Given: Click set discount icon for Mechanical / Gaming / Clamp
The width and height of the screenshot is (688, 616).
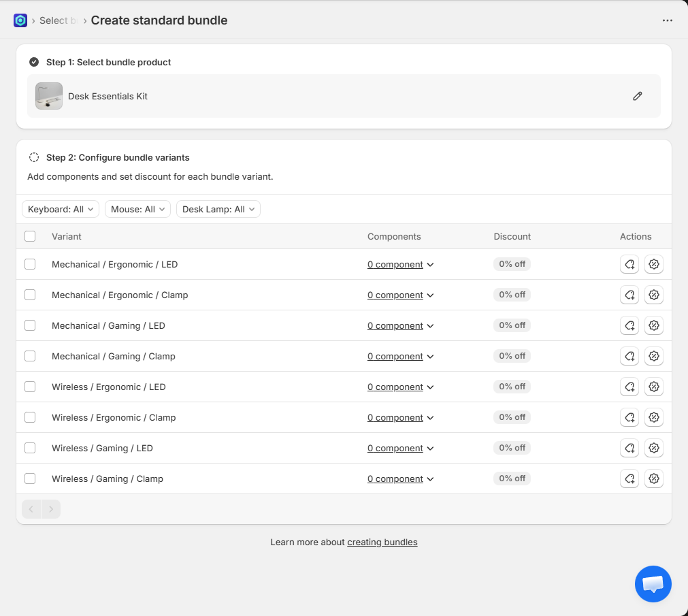Looking at the screenshot, I should pyautogui.click(x=654, y=356).
